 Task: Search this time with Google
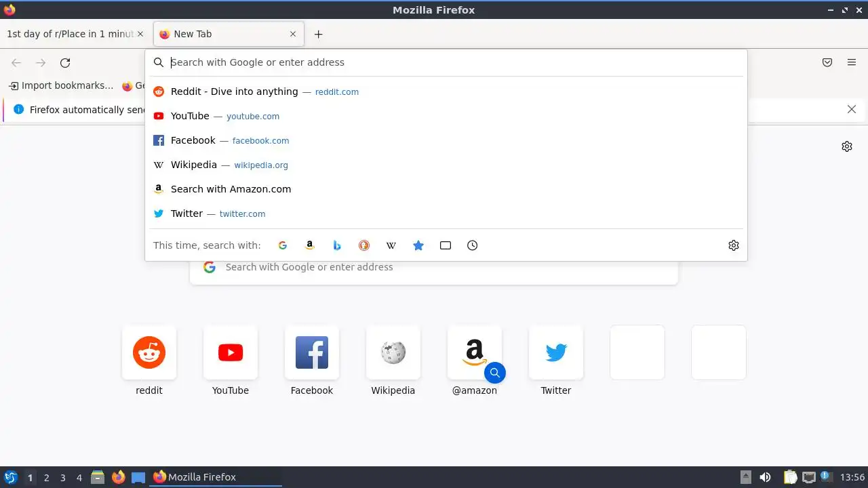click(283, 245)
